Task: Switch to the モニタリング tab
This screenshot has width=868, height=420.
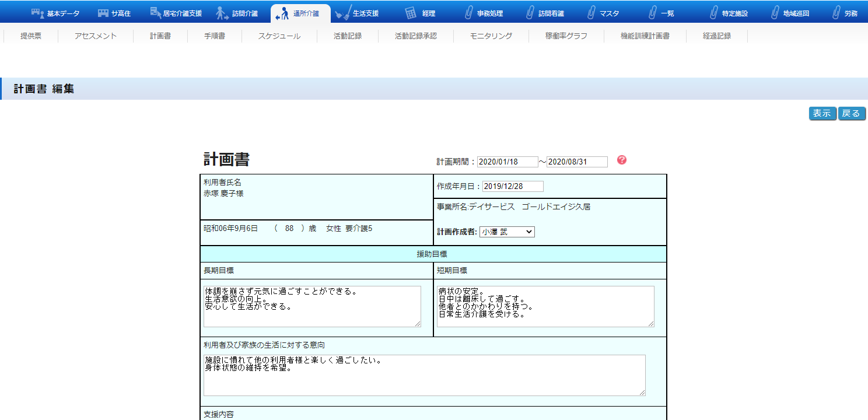Action: pos(491,36)
